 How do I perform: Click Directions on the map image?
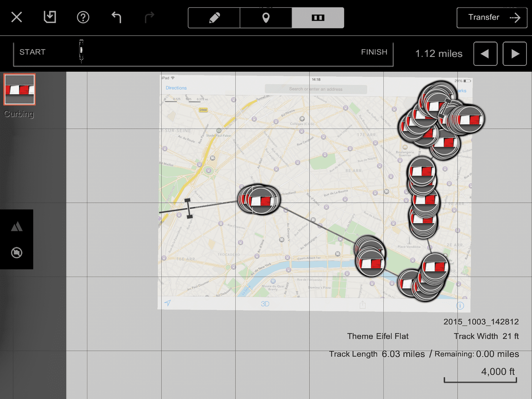pyautogui.click(x=176, y=88)
